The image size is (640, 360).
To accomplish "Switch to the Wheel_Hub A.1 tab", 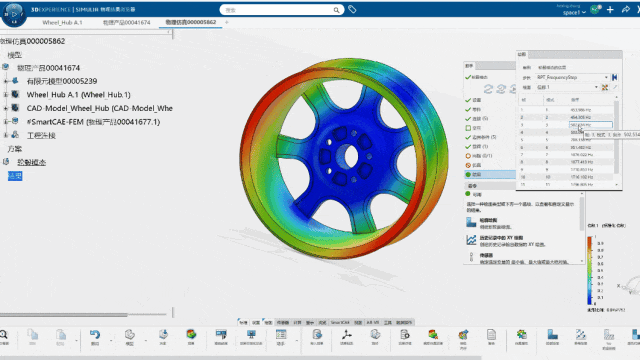I will tap(62, 22).
